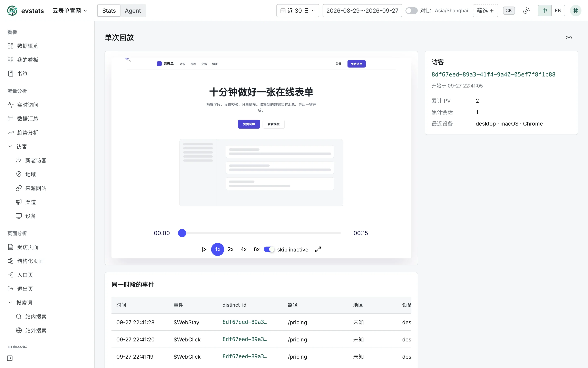Toggle dark mode theme icon

tap(526, 11)
